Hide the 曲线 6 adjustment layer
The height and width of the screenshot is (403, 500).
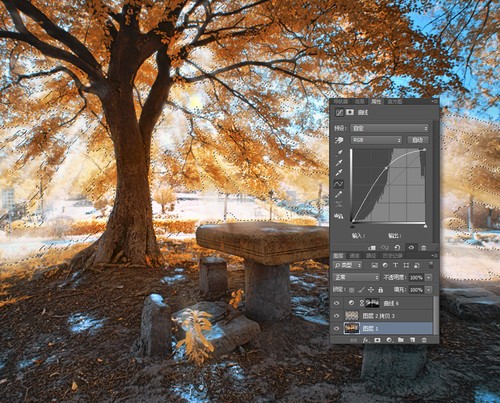coord(337,303)
